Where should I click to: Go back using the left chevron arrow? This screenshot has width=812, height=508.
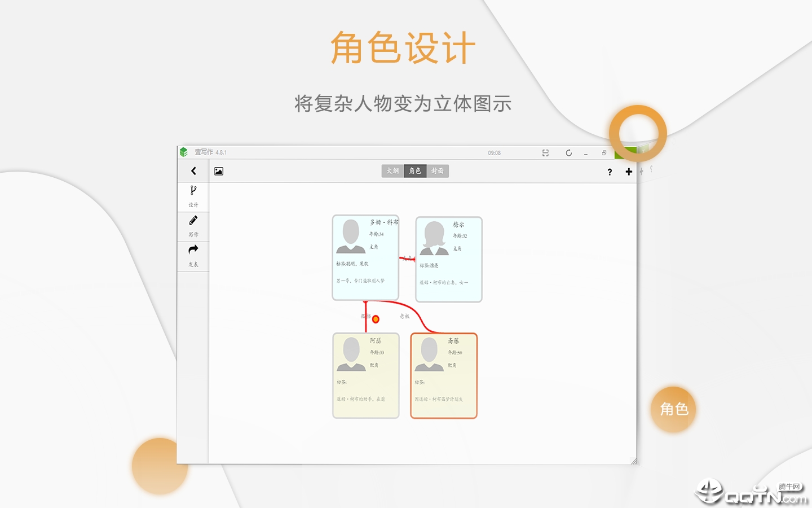193,171
